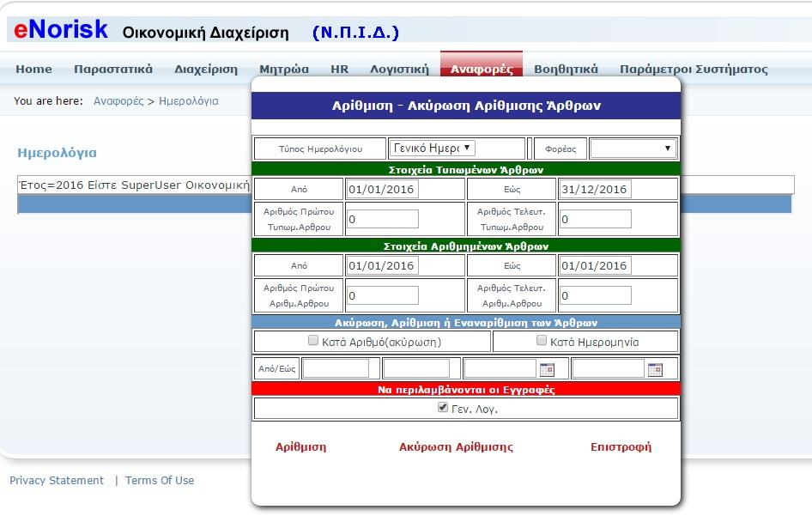Viewport: 812px width, 528px height.
Task: Click the Από/Εώς end date input
Action: [609, 368]
